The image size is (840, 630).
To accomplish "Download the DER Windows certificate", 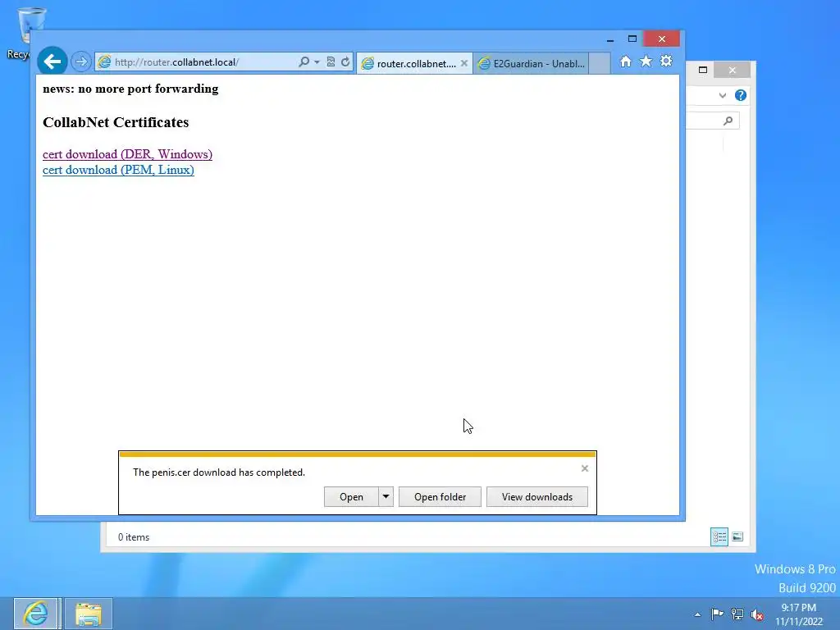I will (127, 154).
